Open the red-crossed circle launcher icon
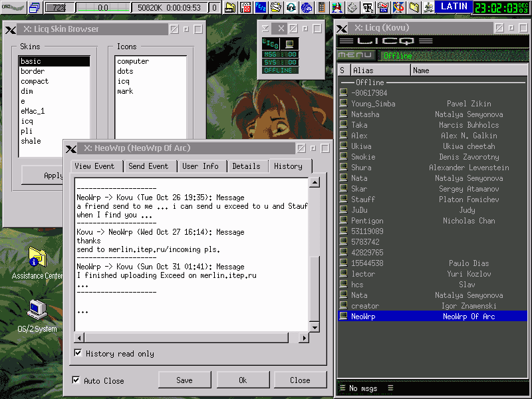532x399 pixels. pos(245,7)
